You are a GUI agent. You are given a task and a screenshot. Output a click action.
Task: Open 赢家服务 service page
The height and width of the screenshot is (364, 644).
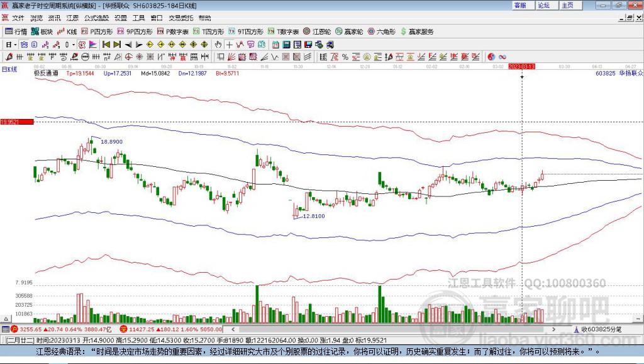pos(417,31)
